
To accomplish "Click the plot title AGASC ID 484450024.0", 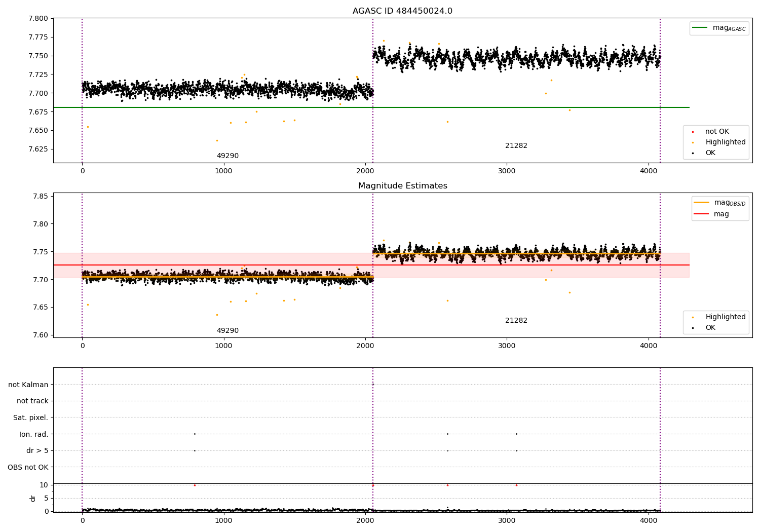I will (x=402, y=11).
